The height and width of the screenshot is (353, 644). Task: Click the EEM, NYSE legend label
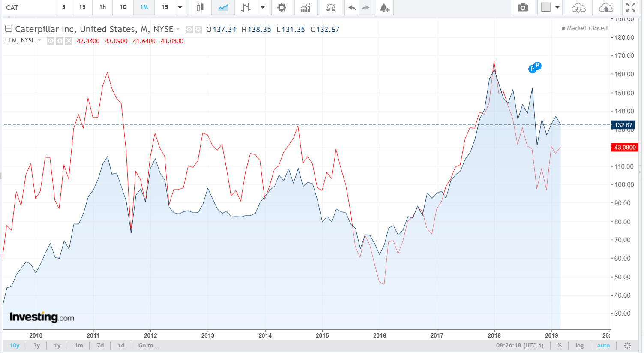(20, 40)
